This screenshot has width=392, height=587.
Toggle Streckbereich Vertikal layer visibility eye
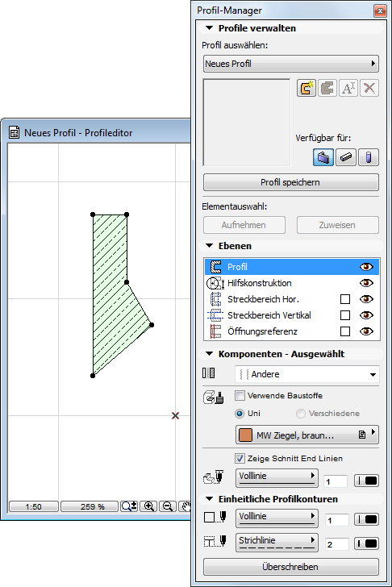(x=366, y=315)
